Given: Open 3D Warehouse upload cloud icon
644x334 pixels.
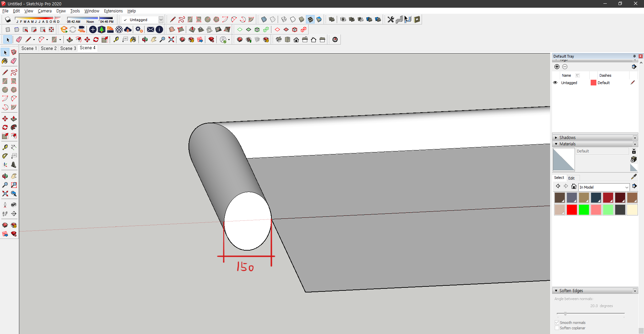Looking at the screenshot, I should tap(128, 29).
